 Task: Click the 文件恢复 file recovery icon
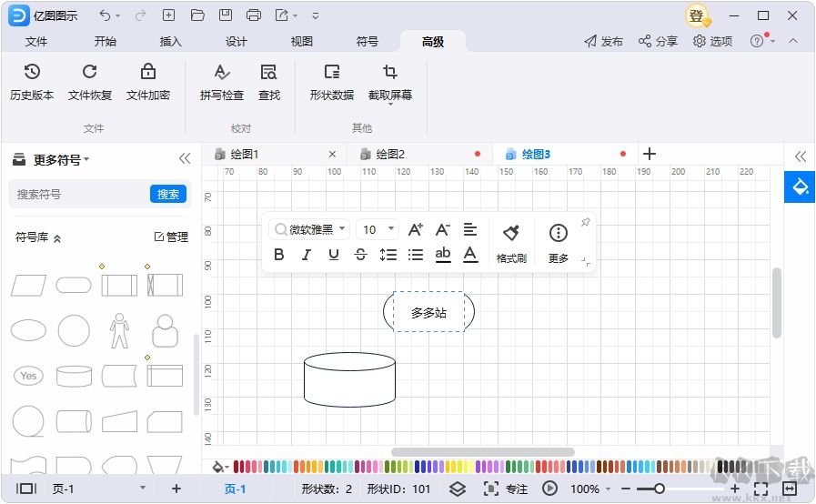point(90,82)
